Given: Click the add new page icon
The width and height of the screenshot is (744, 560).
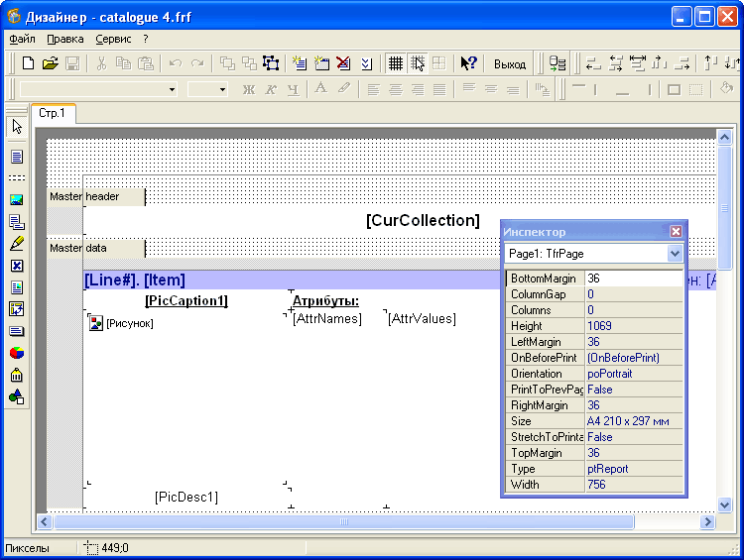Looking at the screenshot, I should 300,63.
